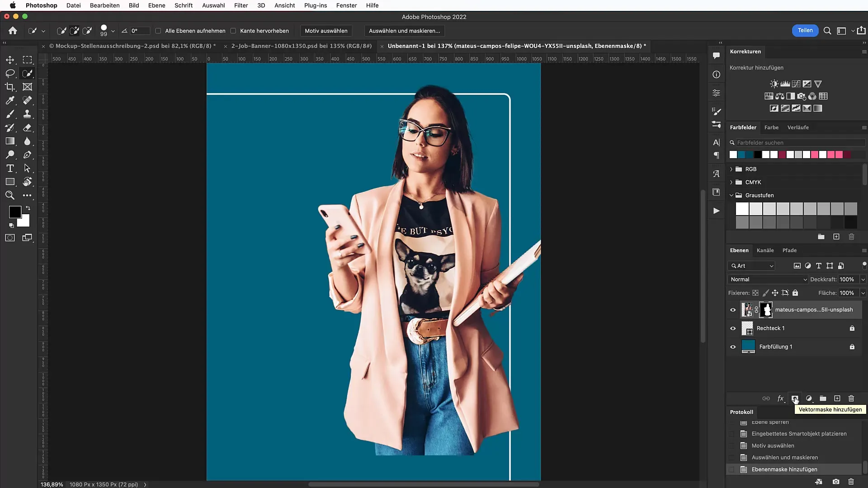
Task: Open the Ebenen mode dropdown
Action: pyautogui.click(x=767, y=279)
